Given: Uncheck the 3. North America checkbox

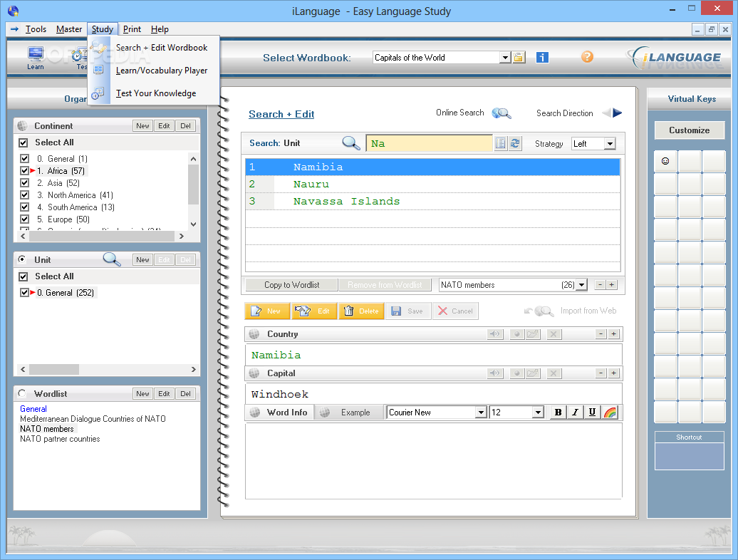Looking at the screenshot, I should point(25,195).
